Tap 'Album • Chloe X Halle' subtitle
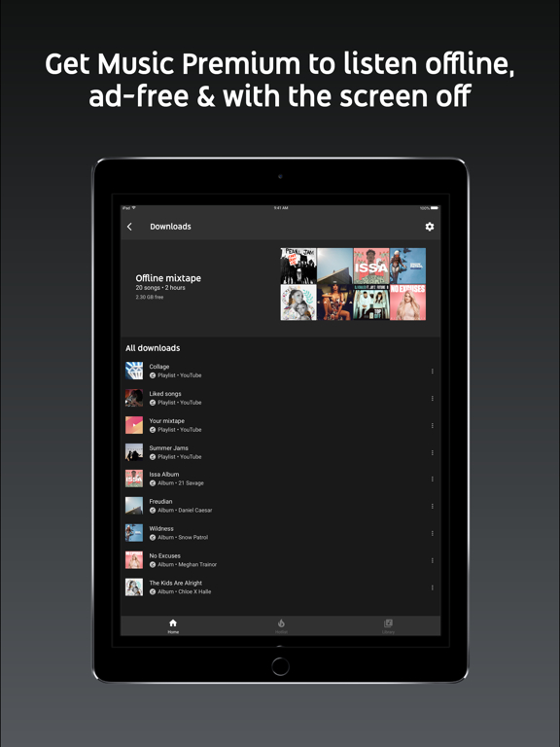 [x=185, y=591]
